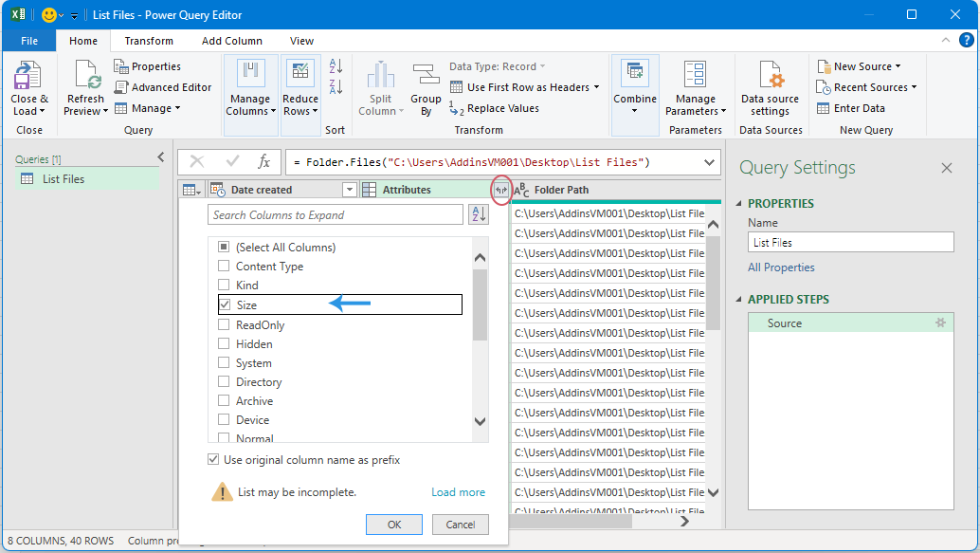
Task: Open the Manage dropdown in Query group
Action: coord(148,108)
